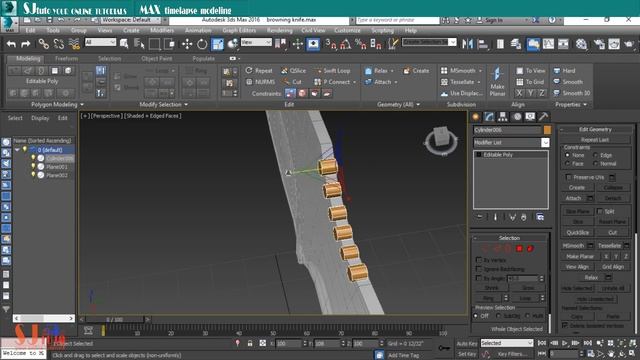Open the Rendering menu
Viewport: 640px width, 360px height.
(280, 30)
